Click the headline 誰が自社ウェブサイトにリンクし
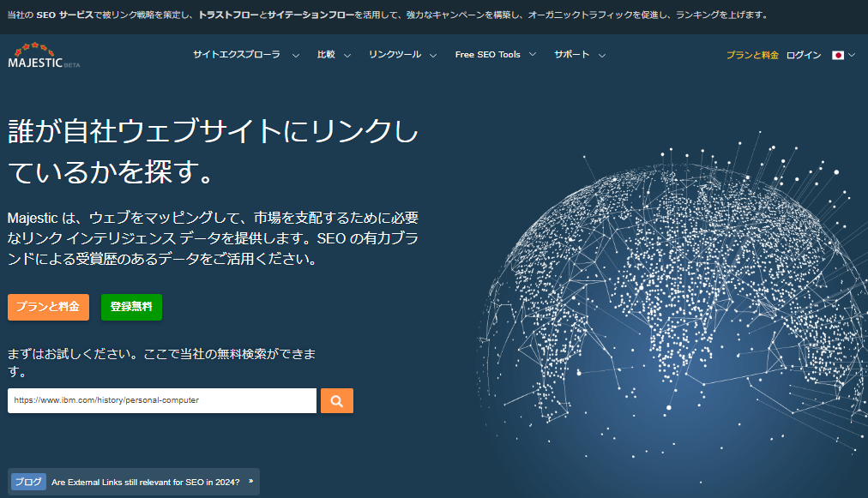Screen dimensions: 868x498 [x=213, y=131]
